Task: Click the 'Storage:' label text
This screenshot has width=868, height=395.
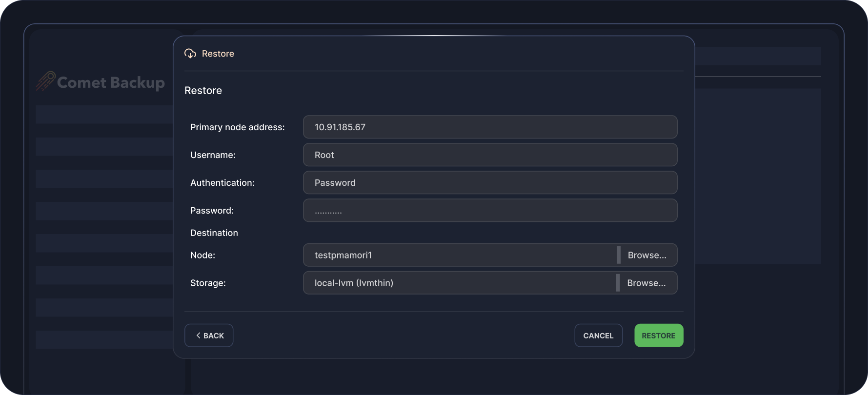Action: point(208,283)
